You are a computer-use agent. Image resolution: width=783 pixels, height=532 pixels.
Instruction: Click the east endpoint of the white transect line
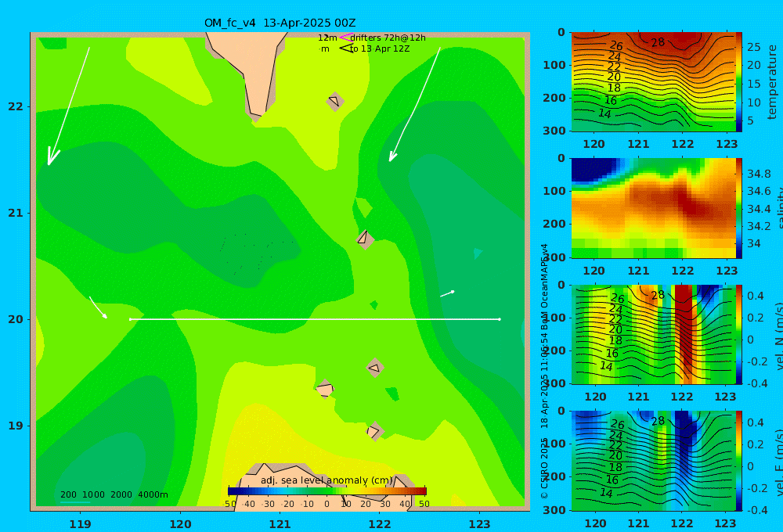tap(500, 319)
